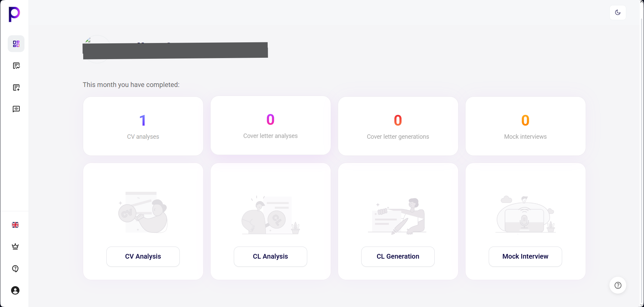Click the Mock Interview illustration thumbnail
Screen dimensions: 644x307
point(525,214)
